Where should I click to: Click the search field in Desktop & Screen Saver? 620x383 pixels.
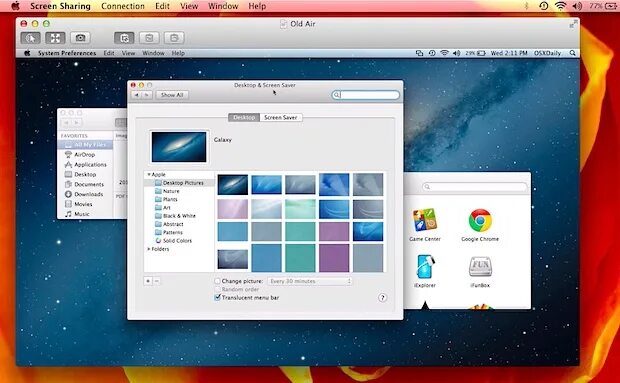pyautogui.click(x=366, y=95)
